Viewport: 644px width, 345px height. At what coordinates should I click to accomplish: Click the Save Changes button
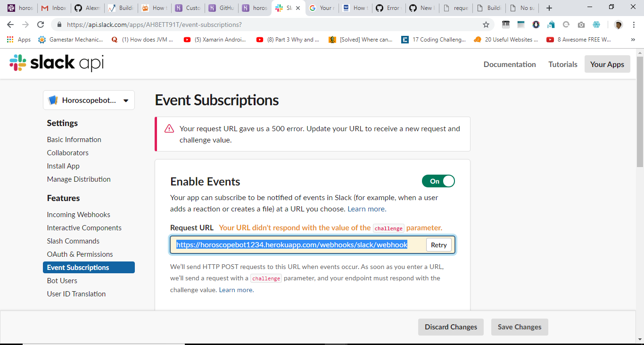pyautogui.click(x=520, y=327)
